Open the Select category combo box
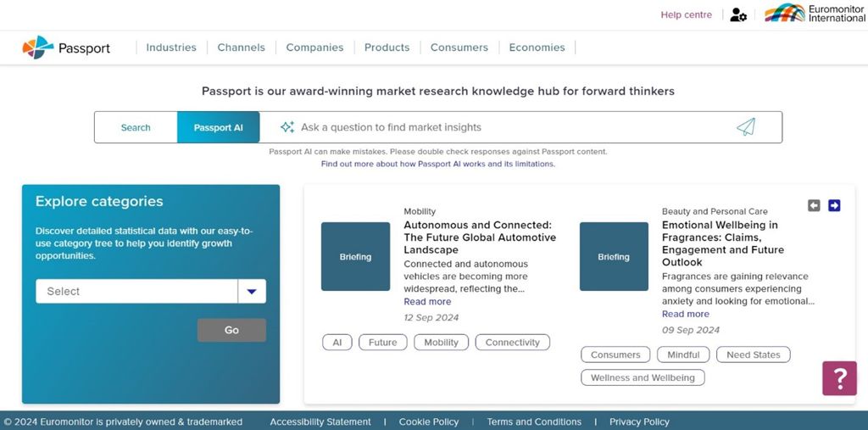The image size is (868, 430). click(x=151, y=292)
